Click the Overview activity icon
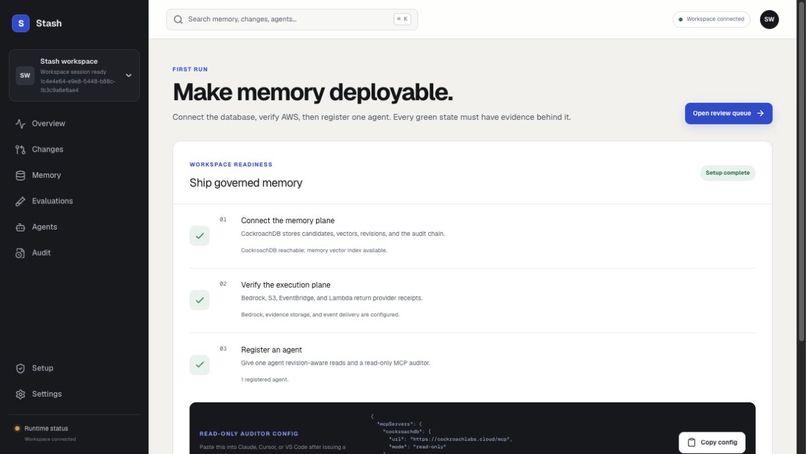This screenshot has width=806, height=454. click(x=21, y=123)
